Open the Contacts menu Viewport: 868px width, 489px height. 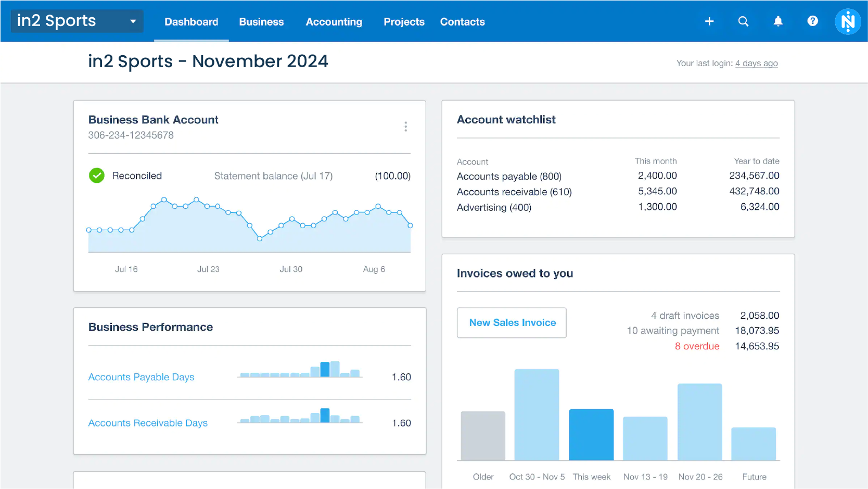click(462, 22)
